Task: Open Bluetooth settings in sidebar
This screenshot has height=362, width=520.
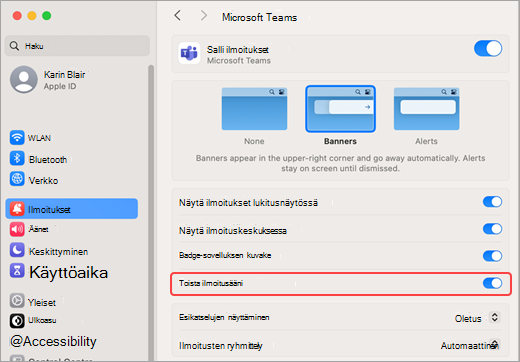Action: tap(72, 159)
